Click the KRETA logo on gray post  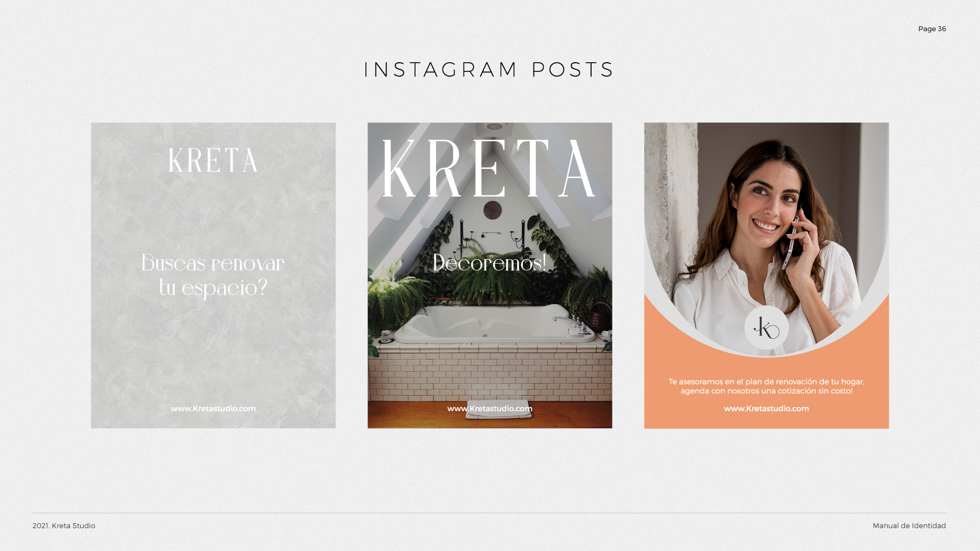click(213, 161)
